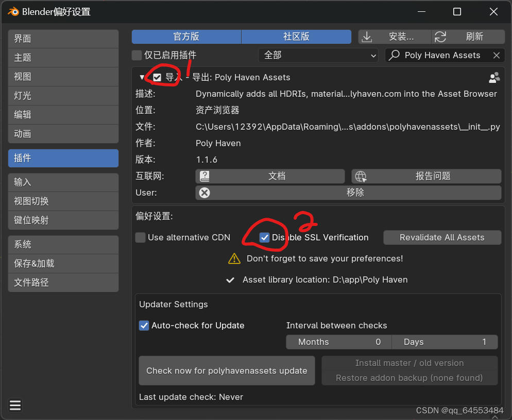
Task: Open the 编辑 preferences section
Action: (x=63, y=115)
